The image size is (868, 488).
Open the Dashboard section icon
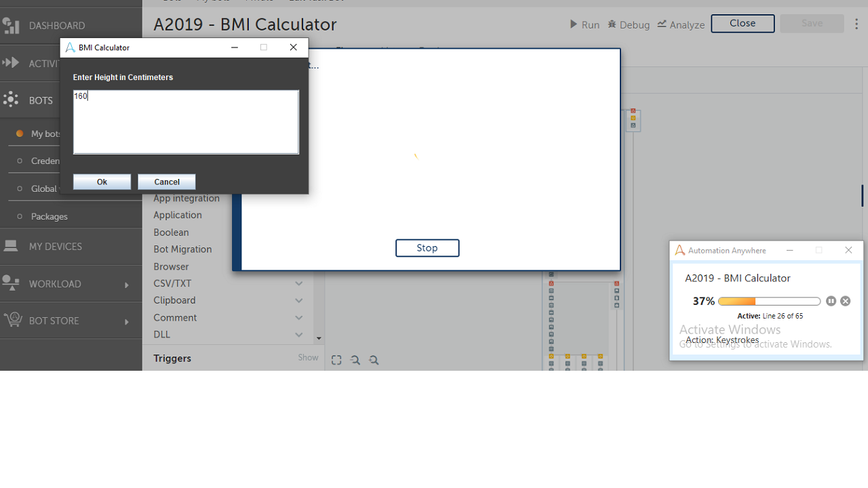click(11, 25)
